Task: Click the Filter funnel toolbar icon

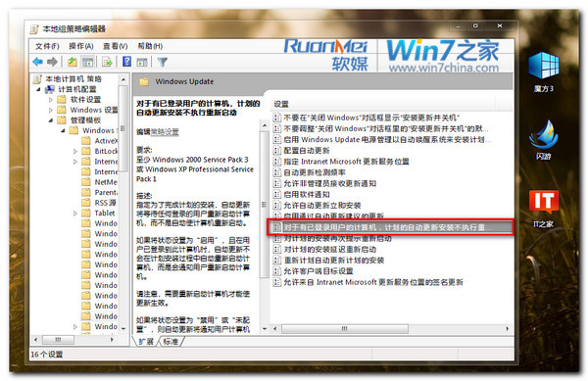Action: coord(163,62)
